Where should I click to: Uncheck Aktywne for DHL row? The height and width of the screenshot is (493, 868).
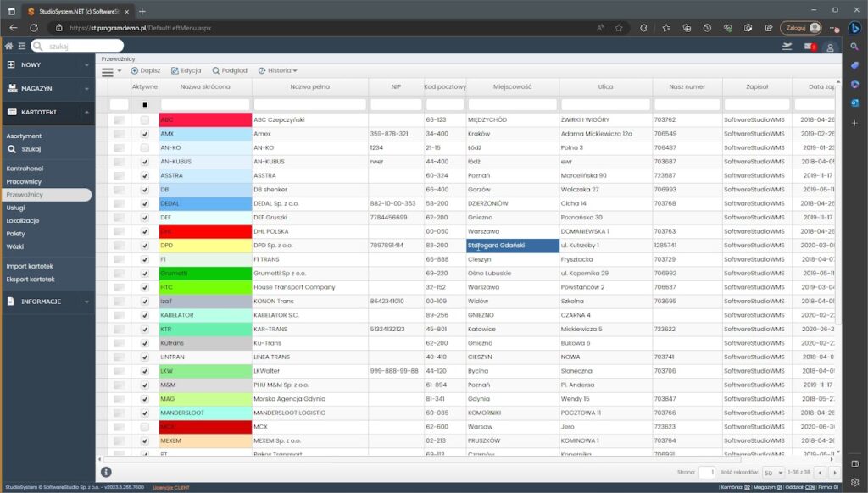tap(144, 231)
